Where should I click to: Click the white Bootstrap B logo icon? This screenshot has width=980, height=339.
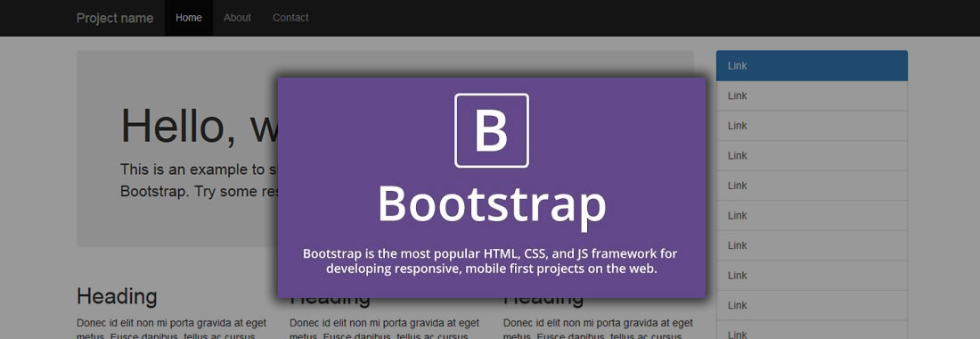point(491,130)
